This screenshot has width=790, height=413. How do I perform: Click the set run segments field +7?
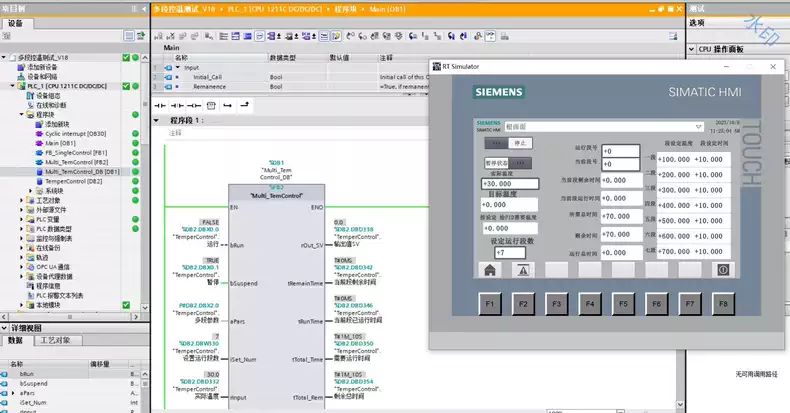510,253
